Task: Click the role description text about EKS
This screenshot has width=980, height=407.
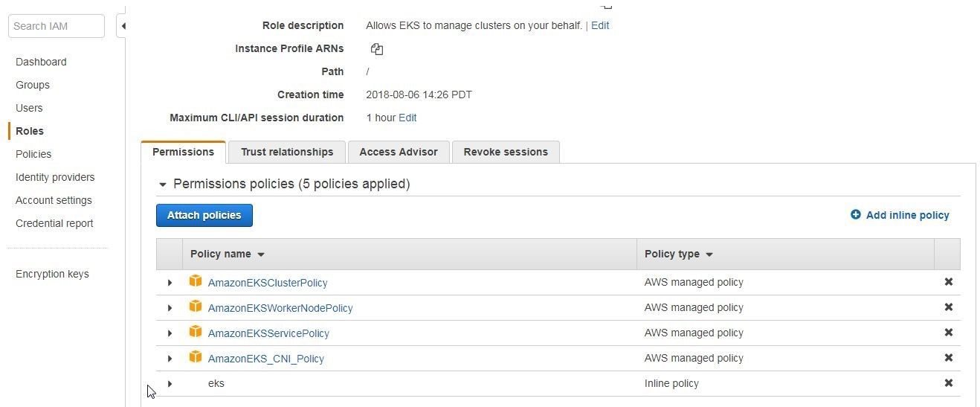Action: coord(474,25)
